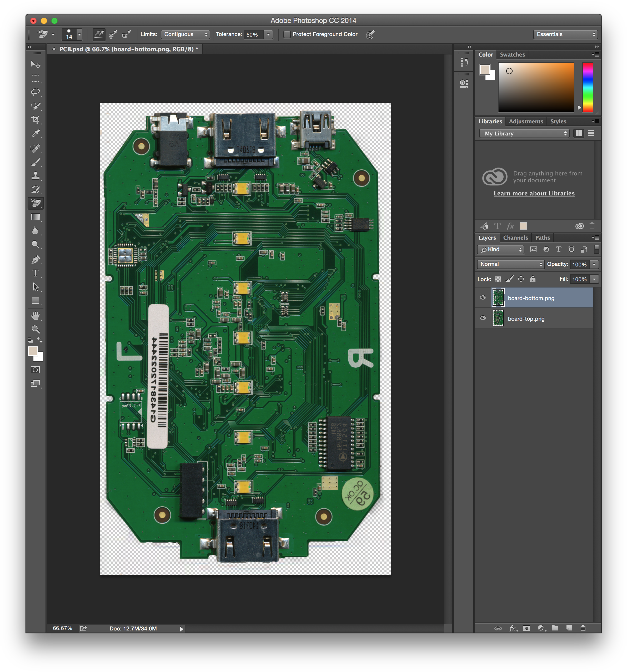Select the Crop tool

(x=36, y=119)
